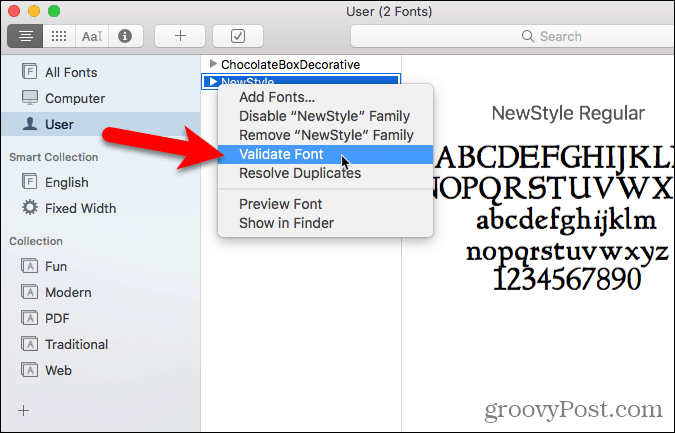Open the Traditional collection label
This screenshot has height=433, width=675.
[x=77, y=344]
